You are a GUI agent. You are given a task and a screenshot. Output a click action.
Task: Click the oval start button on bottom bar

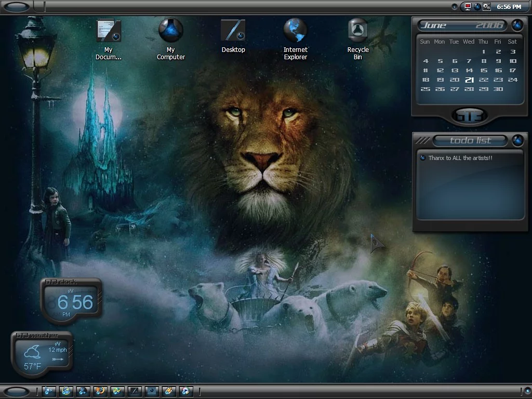(x=17, y=391)
